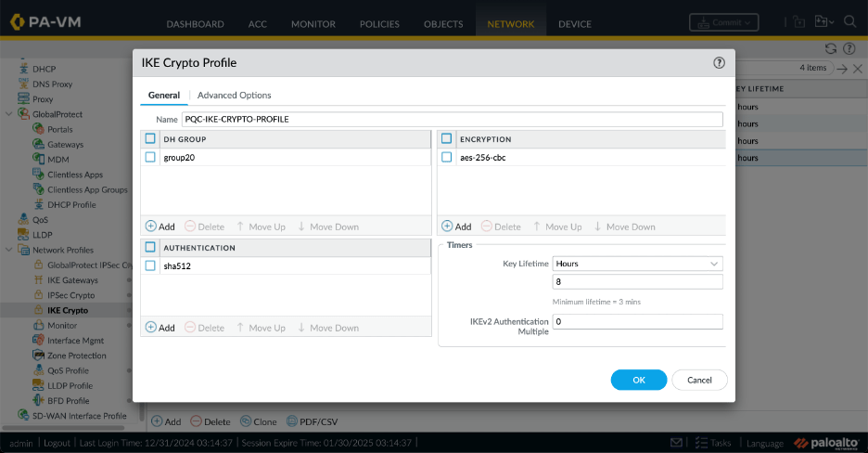Check the sha512 checkbox
Viewport: 868px width, 453px height.
point(150,265)
